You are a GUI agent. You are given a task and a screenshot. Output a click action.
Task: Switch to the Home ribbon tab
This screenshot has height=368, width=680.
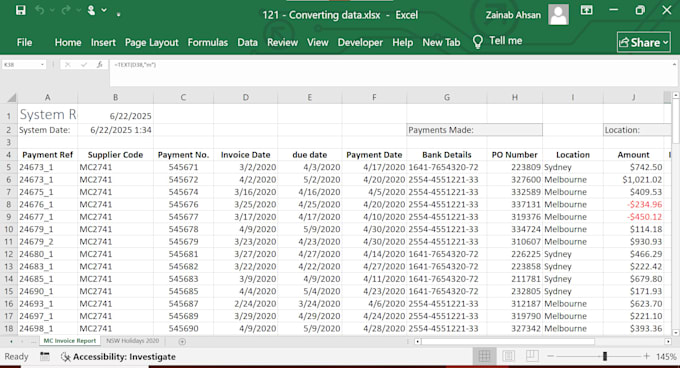click(x=68, y=42)
